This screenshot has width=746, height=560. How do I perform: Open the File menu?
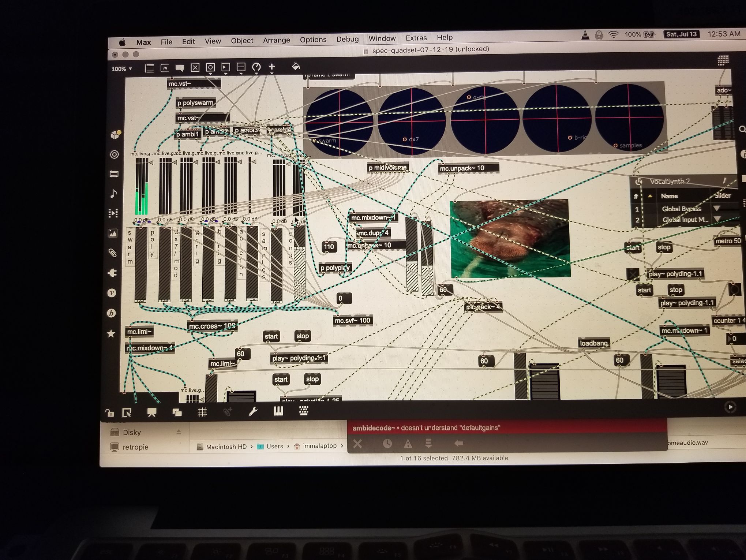pyautogui.click(x=166, y=42)
